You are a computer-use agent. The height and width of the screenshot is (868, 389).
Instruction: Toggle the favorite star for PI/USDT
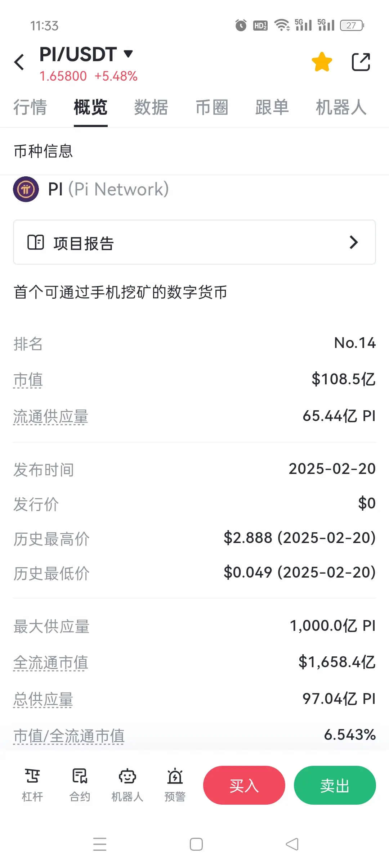point(322,62)
